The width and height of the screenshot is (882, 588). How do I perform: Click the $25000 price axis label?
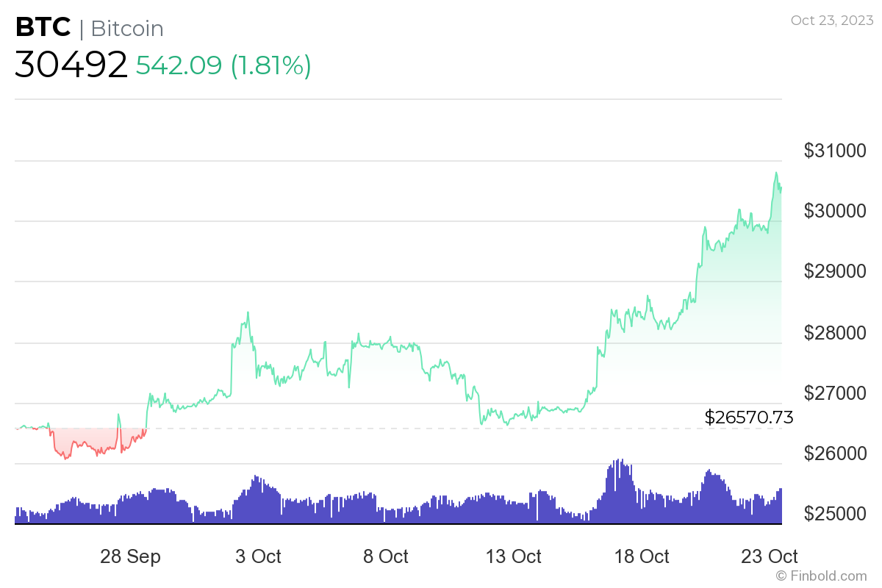pos(836,513)
